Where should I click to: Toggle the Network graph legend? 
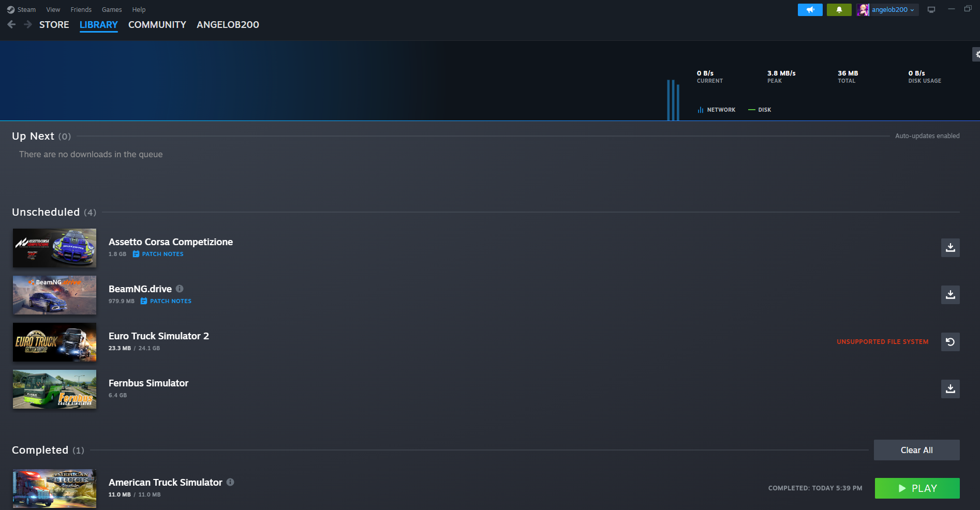coord(717,110)
